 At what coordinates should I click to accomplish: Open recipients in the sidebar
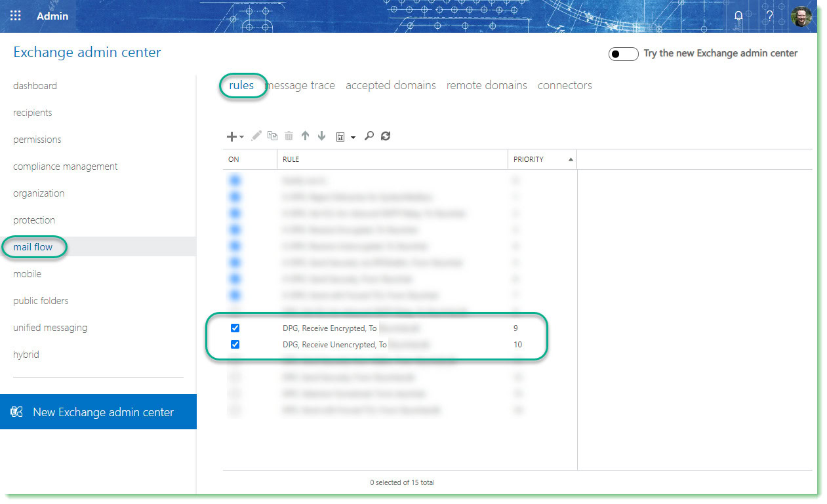click(32, 113)
